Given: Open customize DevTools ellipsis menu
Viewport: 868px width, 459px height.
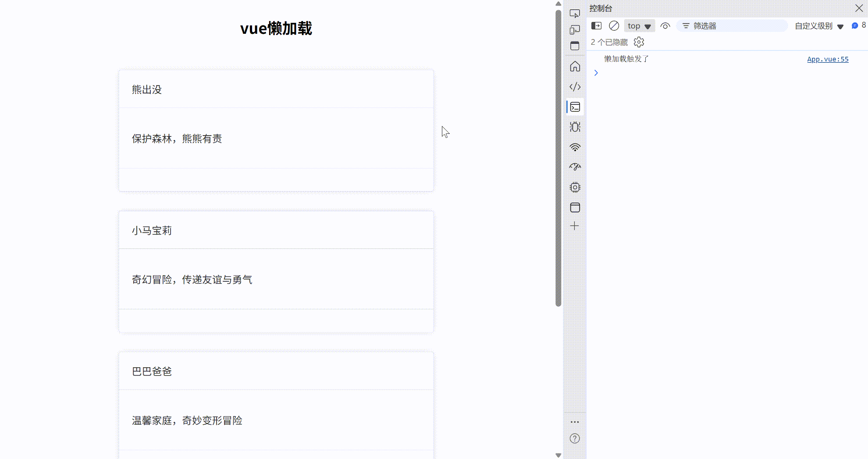Looking at the screenshot, I should click(575, 422).
